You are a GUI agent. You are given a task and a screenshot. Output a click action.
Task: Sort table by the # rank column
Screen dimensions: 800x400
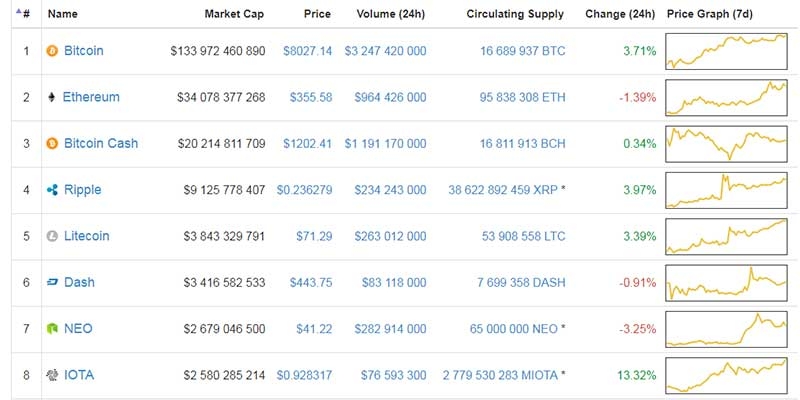pos(23,14)
